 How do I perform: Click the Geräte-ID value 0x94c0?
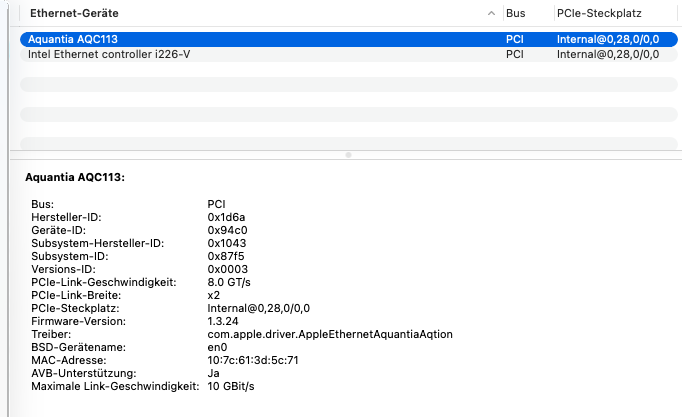coord(227,230)
